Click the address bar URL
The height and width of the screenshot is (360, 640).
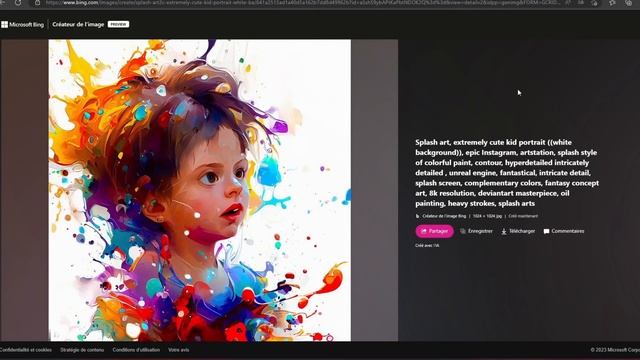(x=302, y=2)
